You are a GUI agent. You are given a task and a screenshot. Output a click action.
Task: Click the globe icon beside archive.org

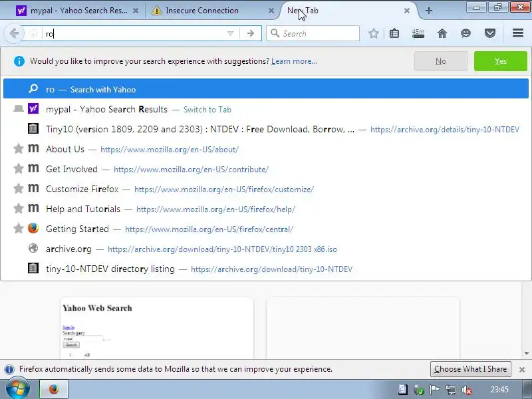33,248
